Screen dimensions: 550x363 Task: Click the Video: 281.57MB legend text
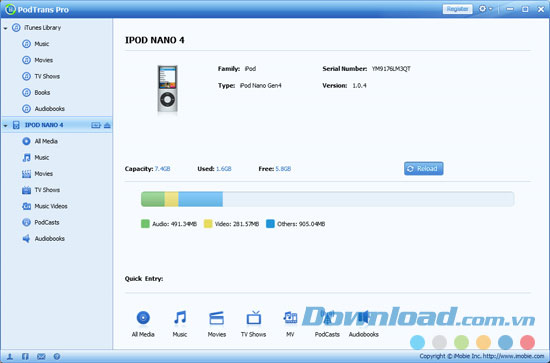tap(237, 224)
